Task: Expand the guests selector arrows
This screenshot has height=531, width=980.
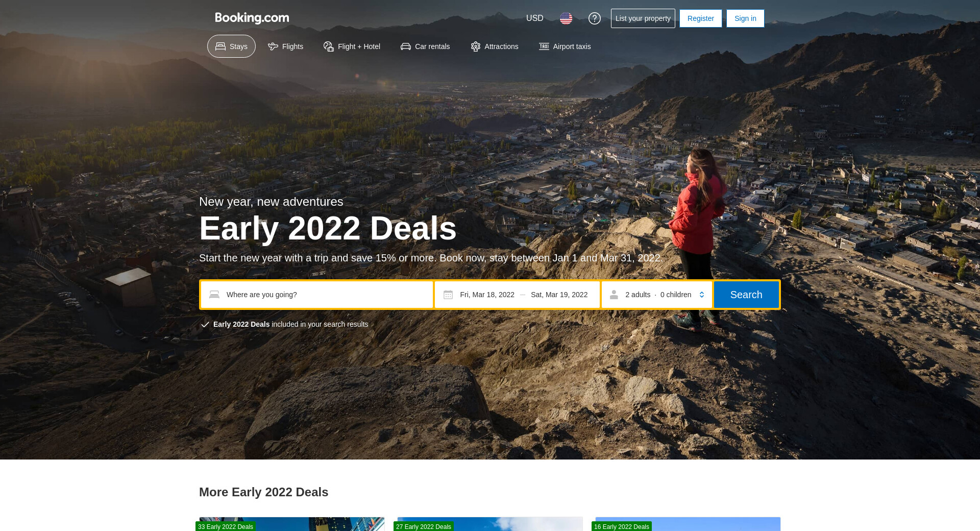Action: pos(702,295)
